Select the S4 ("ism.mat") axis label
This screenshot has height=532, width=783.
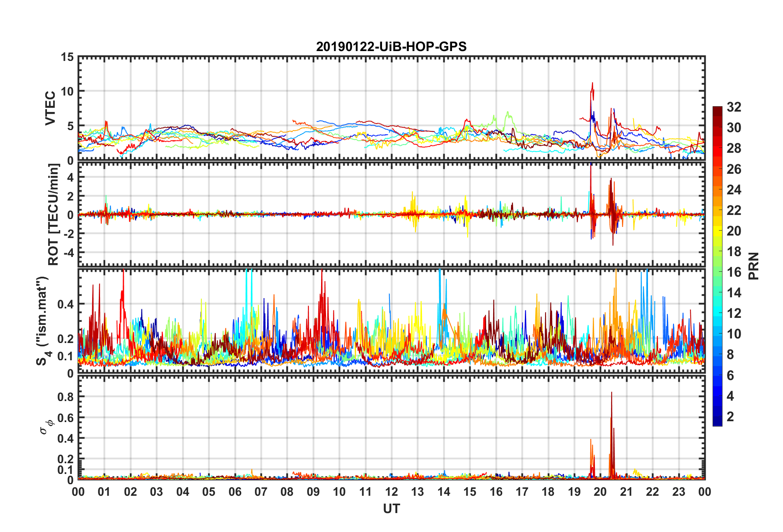42,321
